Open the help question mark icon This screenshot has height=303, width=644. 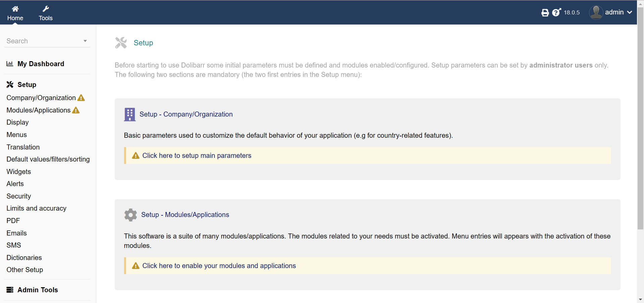(x=556, y=12)
